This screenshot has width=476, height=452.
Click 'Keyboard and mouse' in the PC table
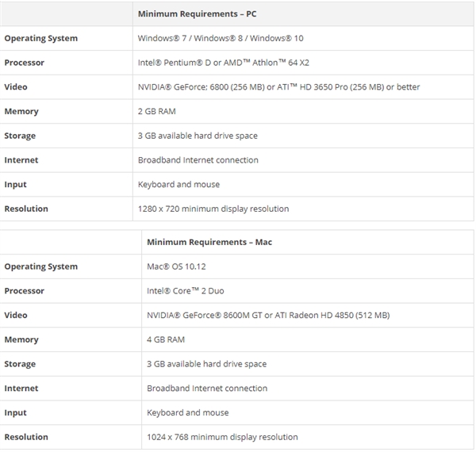coord(178,185)
